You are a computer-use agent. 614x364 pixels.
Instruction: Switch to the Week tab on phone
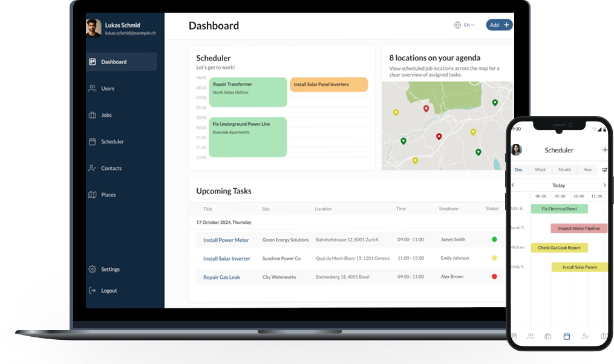[540, 170]
